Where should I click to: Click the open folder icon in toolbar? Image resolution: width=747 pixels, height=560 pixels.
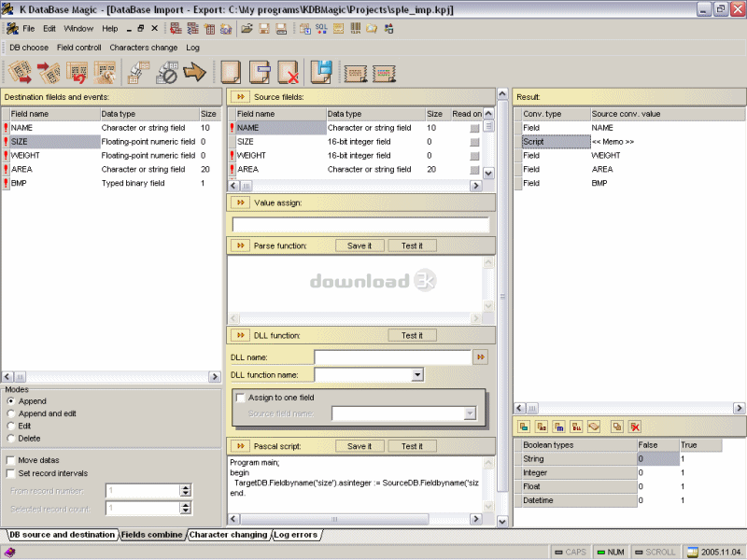[247, 28]
